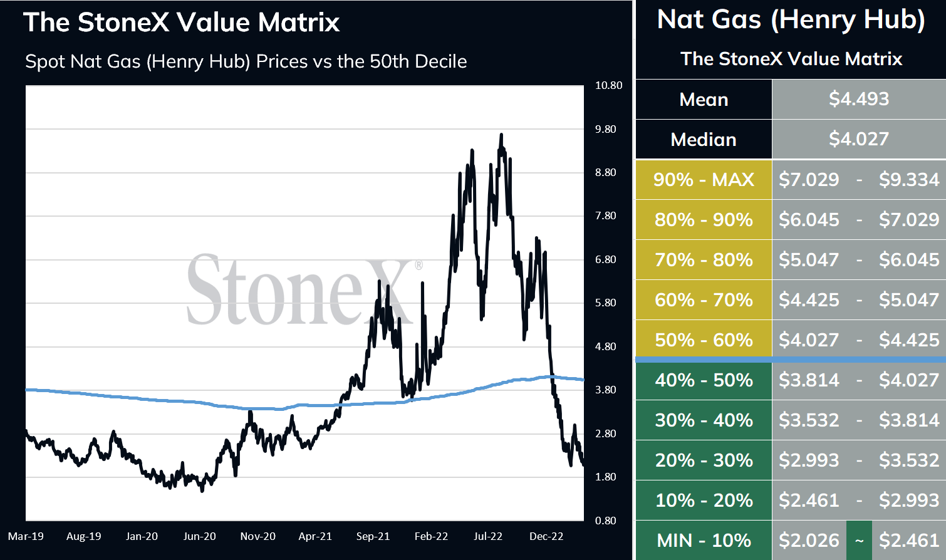Select the Mean value $4.493 cell
Screen dimensions: 946x560
point(859,99)
